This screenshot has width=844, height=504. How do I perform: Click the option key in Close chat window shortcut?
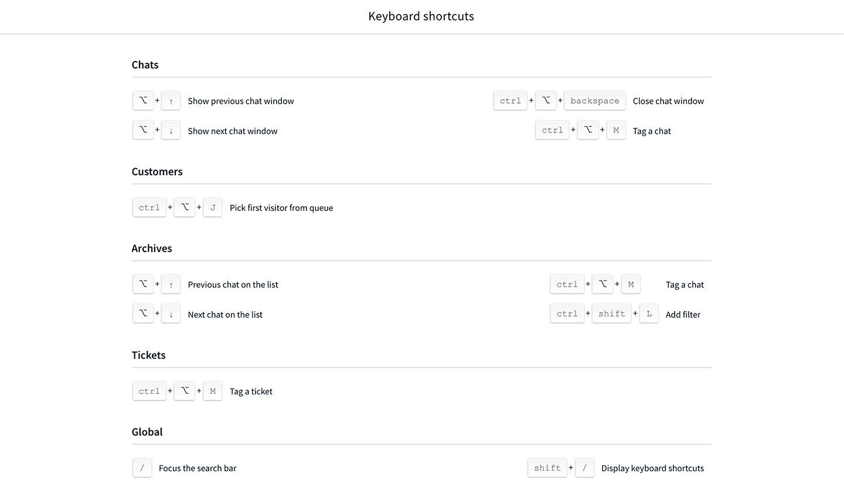[546, 100]
